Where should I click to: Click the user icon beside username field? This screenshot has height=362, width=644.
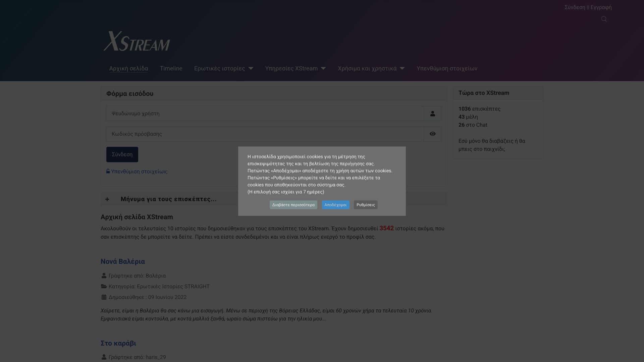[x=432, y=114]
